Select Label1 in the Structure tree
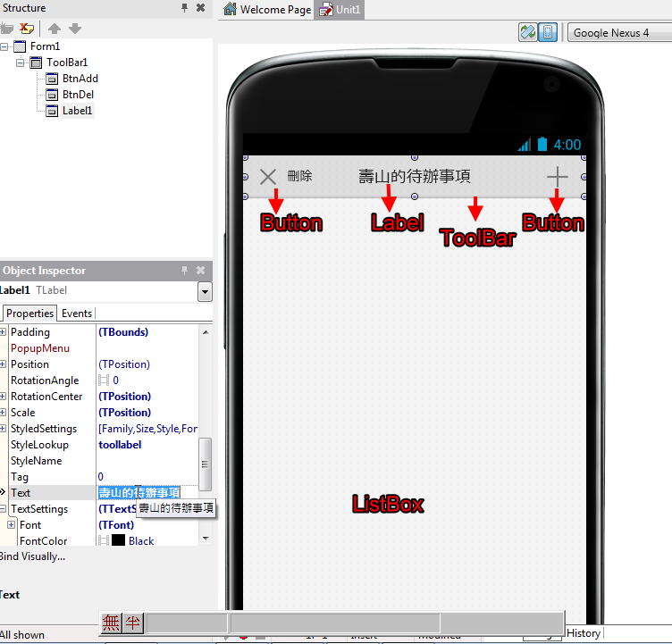This screenshot has height=644, width=672. click(x=77, y=111)
